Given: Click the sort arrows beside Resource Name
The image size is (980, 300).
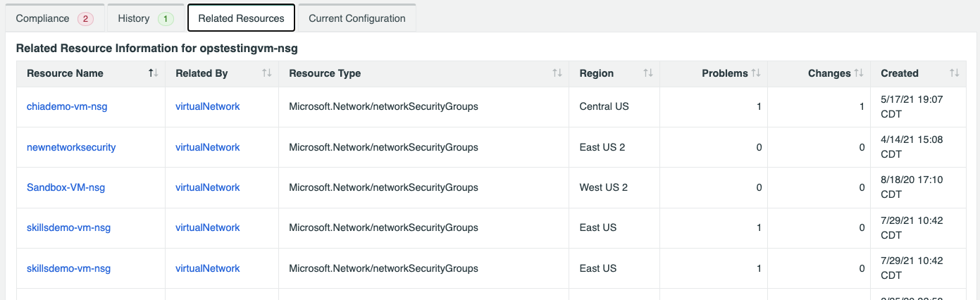Looking at the screenshot, I should [x=153, y=73].
